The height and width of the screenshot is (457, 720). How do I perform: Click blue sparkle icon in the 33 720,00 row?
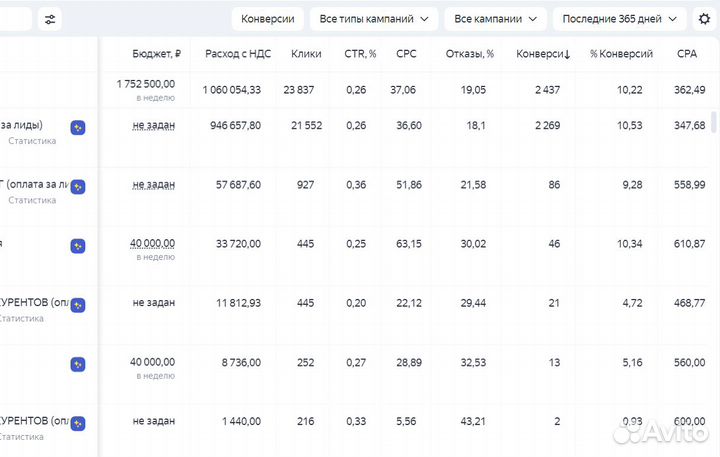coord(78,246)
